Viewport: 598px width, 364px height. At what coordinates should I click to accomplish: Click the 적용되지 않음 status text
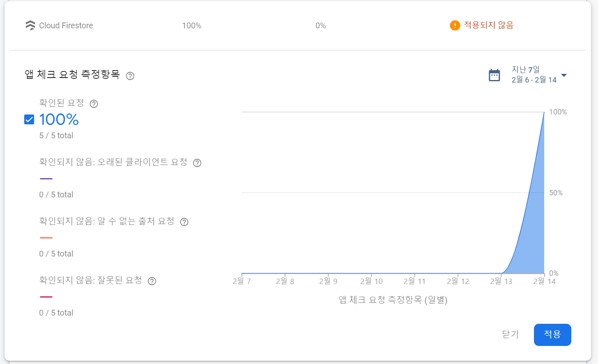pos(488,25)
